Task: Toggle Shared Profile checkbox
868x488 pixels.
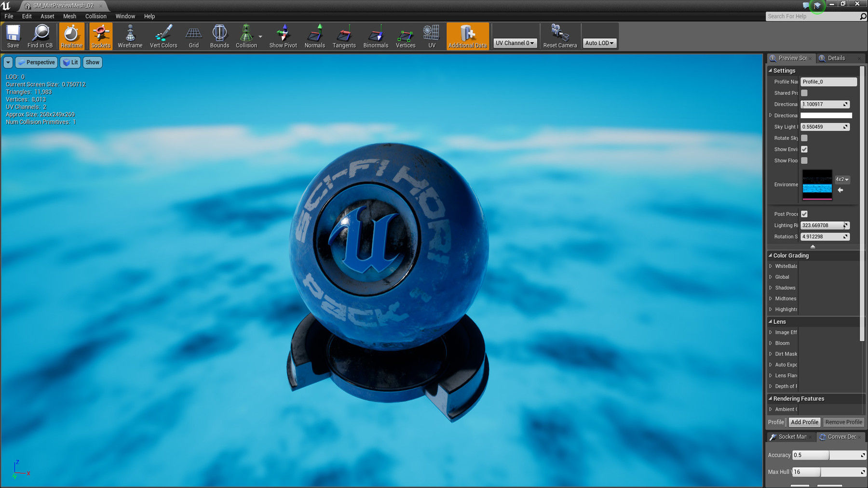Action: (804, 93)
